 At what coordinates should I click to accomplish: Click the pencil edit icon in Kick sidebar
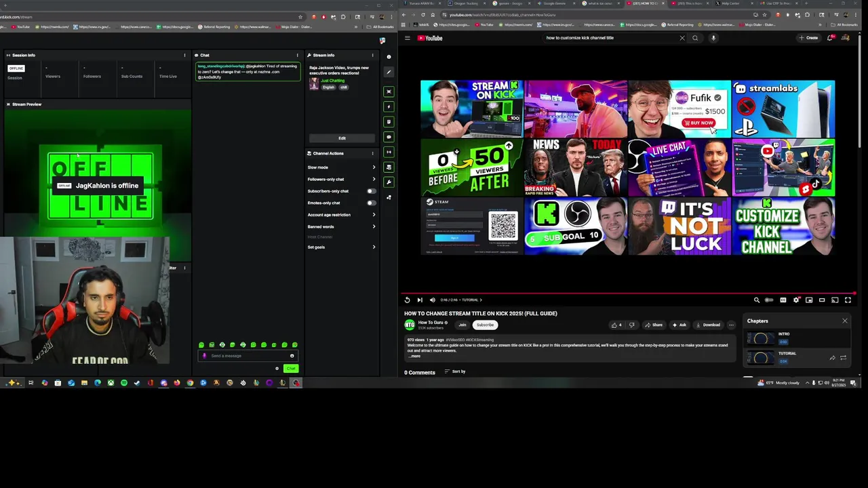click(389, 72)
